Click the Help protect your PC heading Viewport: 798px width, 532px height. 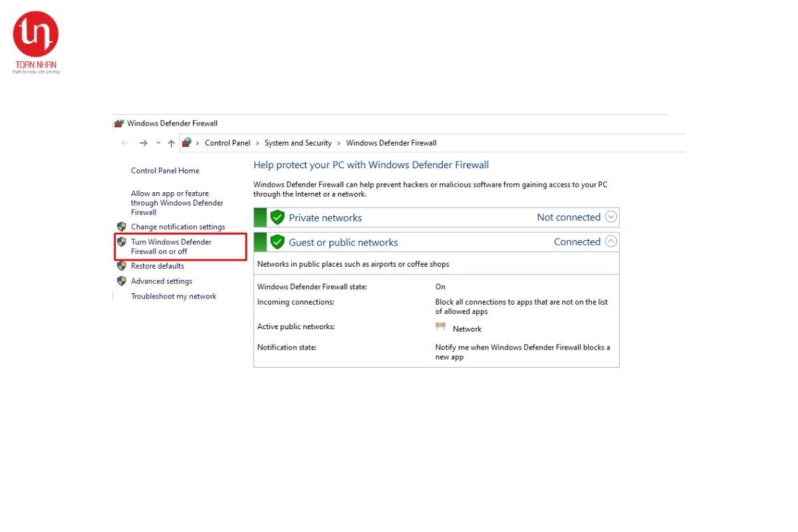pos(371,165)
